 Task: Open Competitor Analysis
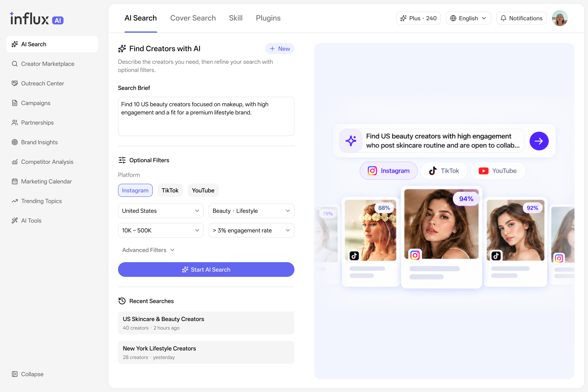[52, 162]
